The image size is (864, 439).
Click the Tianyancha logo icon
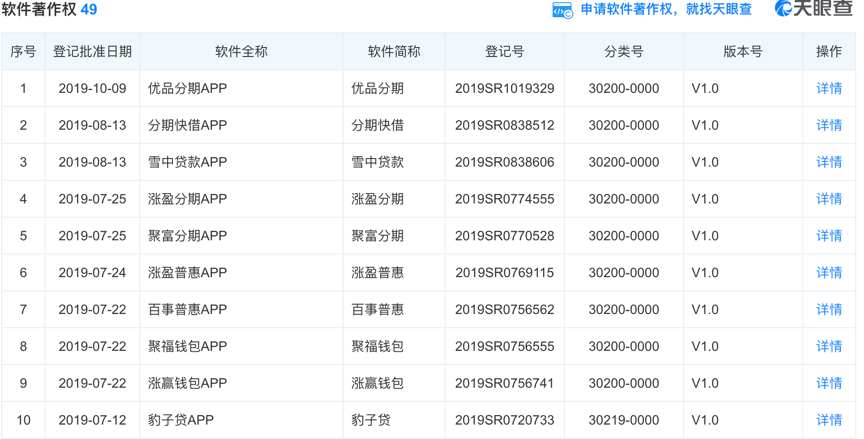tap(784, 9)
